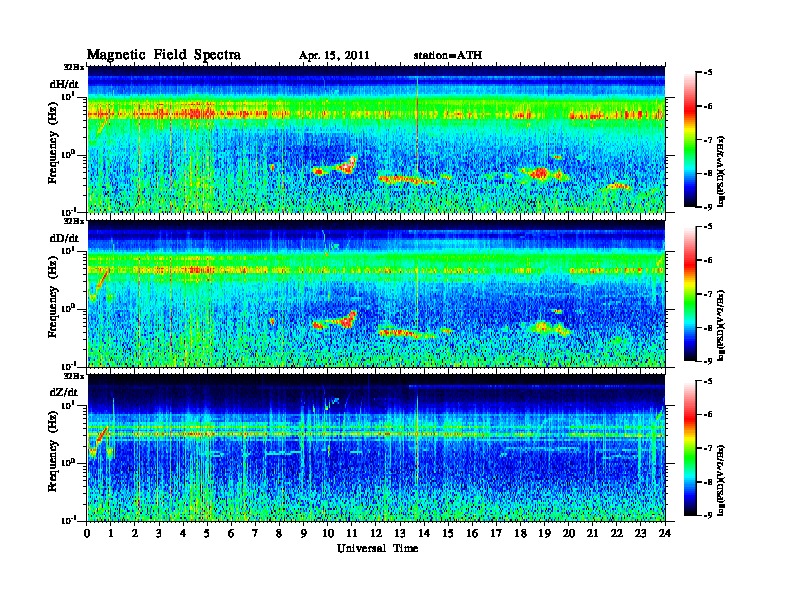Click the "18" tick on the Universal Time axis
792x612 pixels.
click(x=520, y=534)
